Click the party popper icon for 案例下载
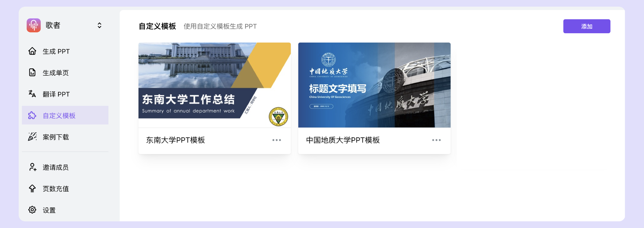The width and height of the screenshot is (644, 228). [x=32, y=137]
